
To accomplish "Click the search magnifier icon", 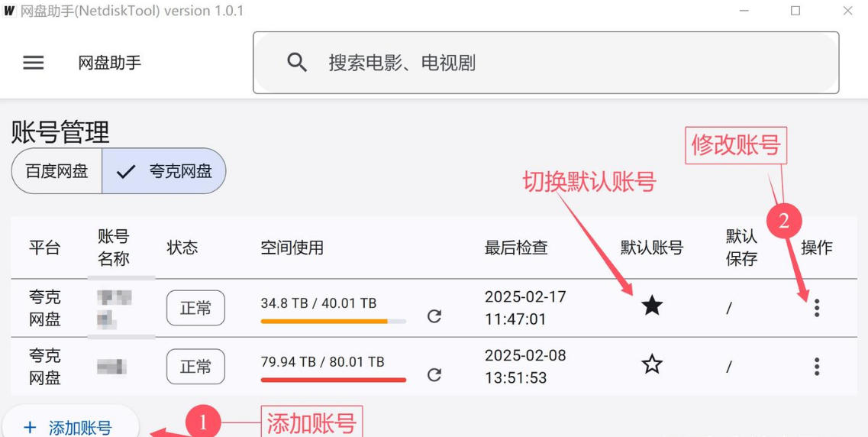I will pyautogui.click(x=297, y=63).
